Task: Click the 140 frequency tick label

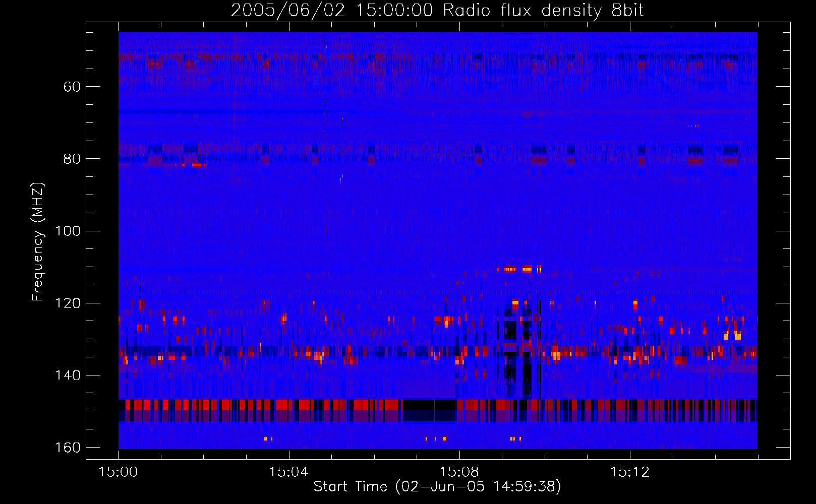Action: tap(68, 375)
